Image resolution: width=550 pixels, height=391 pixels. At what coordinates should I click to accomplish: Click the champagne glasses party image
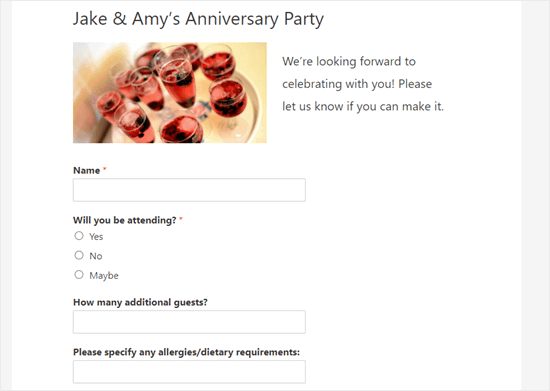(170, 93)
